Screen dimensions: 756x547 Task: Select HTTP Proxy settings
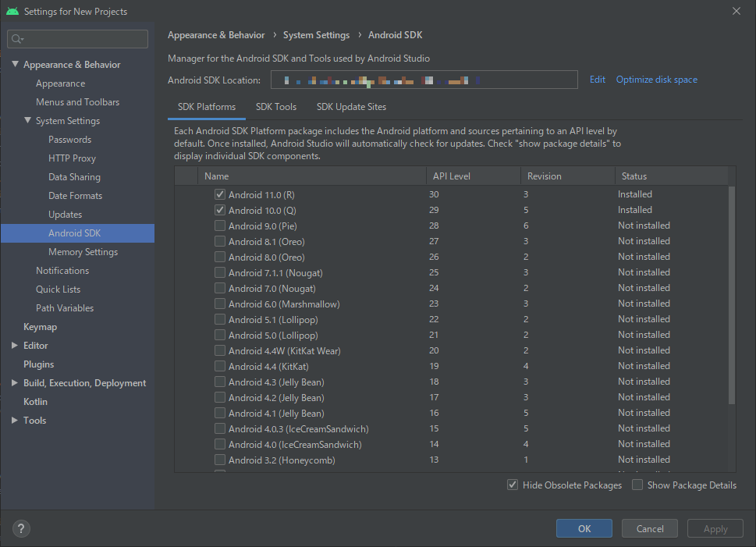[x=72, y=158]
